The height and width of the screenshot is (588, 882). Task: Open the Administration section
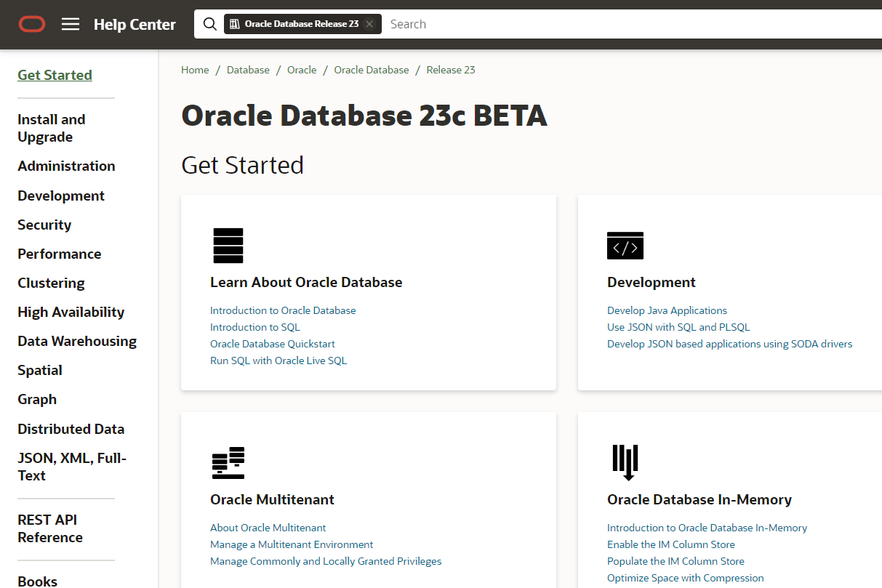(x=66, y=166)
